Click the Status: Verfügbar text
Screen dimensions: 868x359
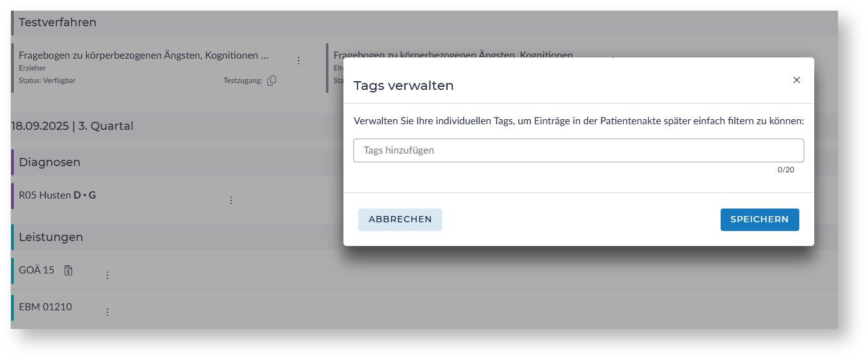(47, 81)
